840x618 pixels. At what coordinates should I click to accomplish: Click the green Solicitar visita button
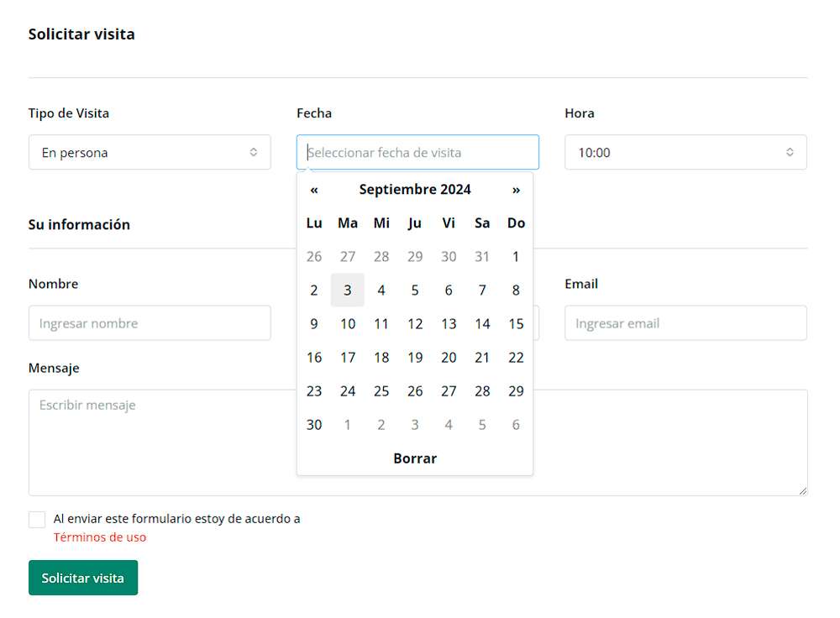click(83, 578)
